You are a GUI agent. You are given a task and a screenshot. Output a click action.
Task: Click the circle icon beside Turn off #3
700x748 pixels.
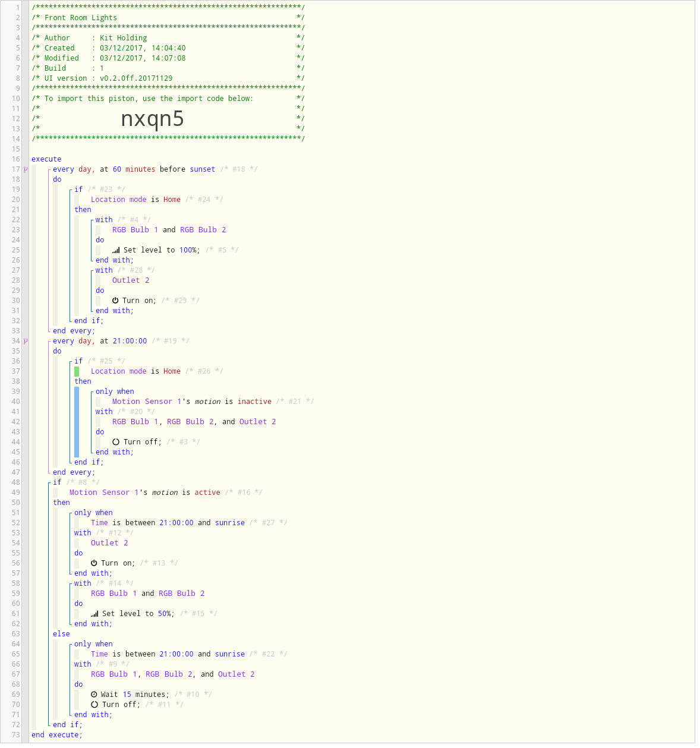116,442
